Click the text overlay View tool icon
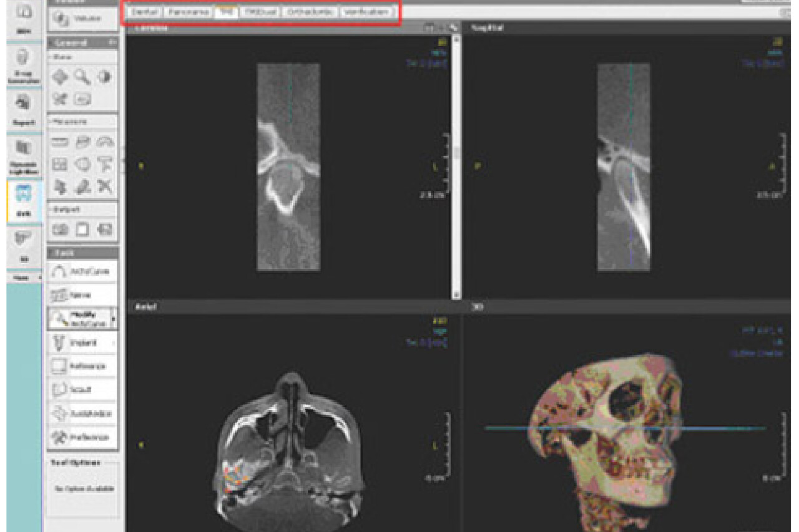This screenshot has width=799, height=532. 82,99
